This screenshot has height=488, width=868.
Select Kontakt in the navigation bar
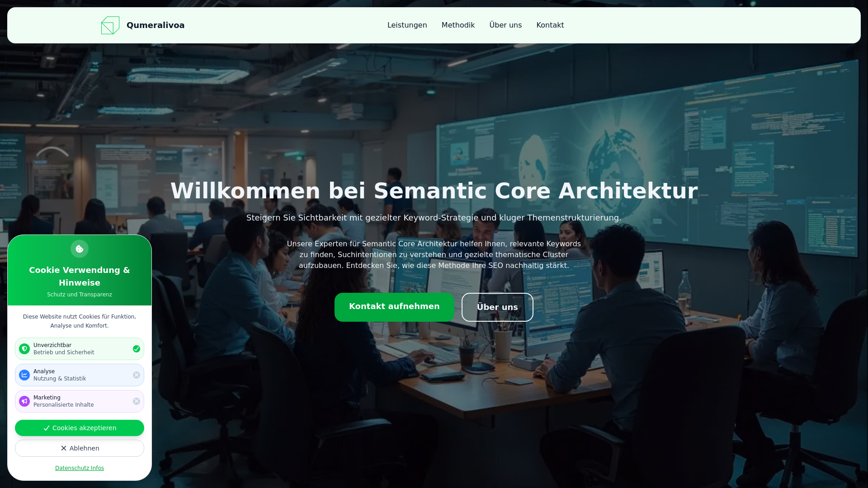(x=550, y=25)
